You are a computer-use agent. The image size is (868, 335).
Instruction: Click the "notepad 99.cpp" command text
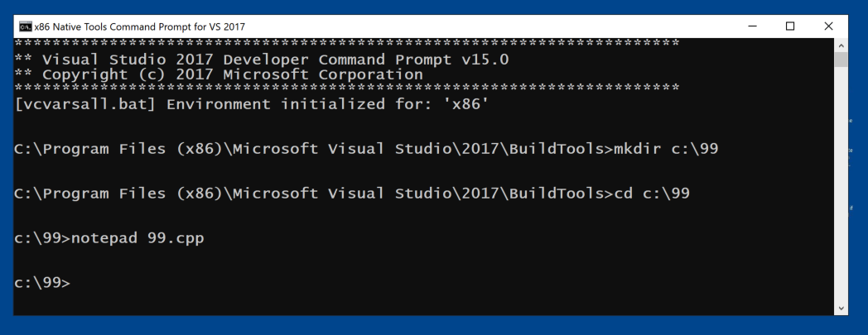tap(137, 239)
